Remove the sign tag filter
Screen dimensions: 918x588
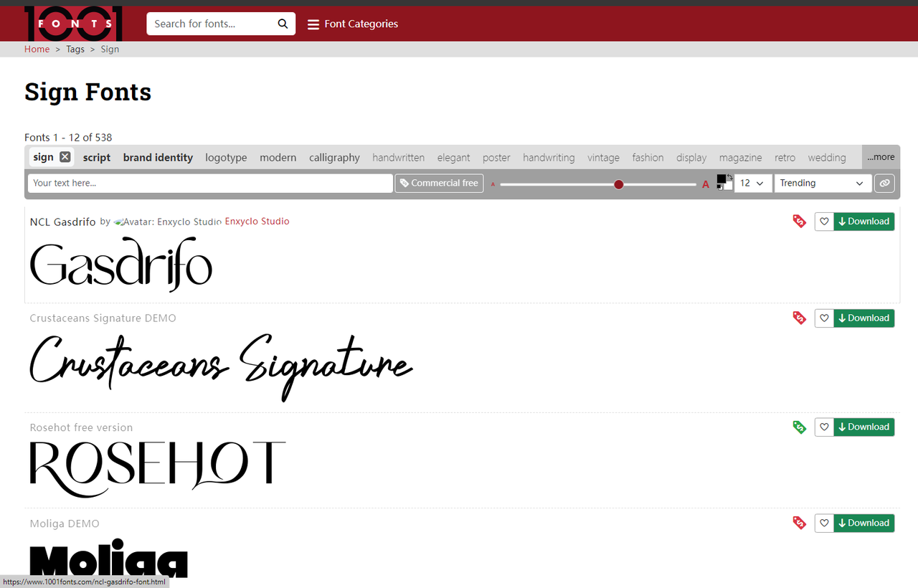coord(65,157)
